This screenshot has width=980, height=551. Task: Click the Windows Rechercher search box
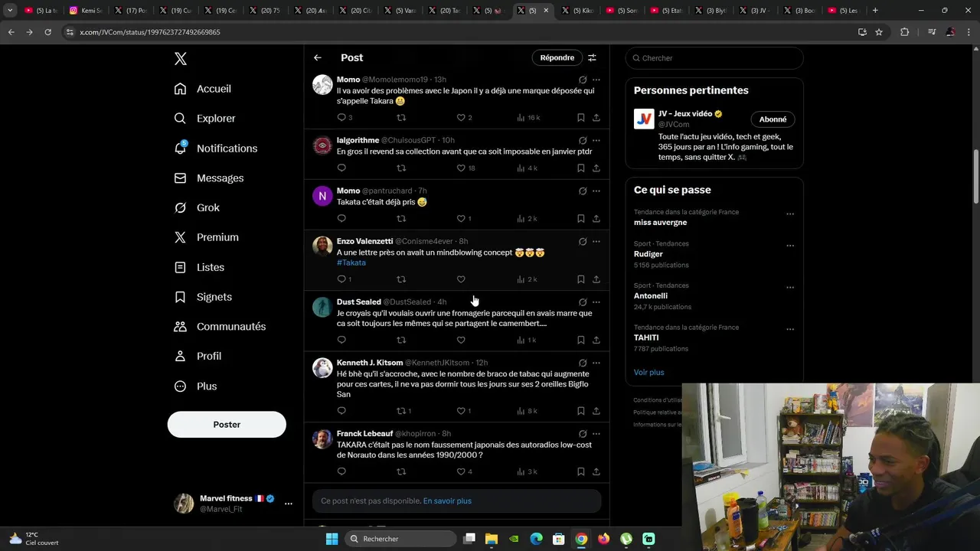point(400,539)
